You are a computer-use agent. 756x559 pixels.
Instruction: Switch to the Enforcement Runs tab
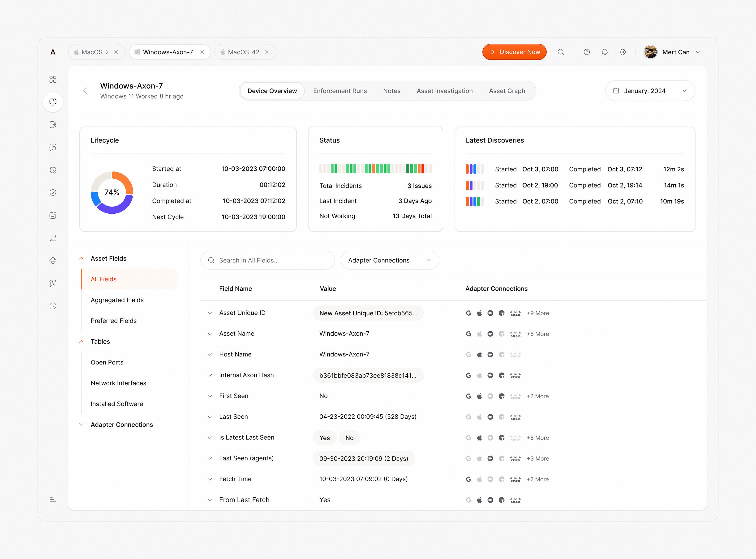pyautogui.click(x=340, y=91)
